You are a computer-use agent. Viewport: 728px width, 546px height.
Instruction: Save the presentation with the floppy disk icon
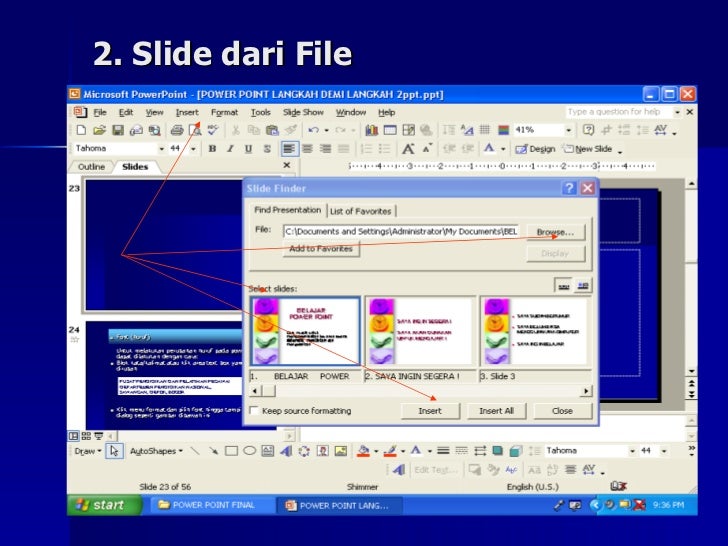pos(118,130)
